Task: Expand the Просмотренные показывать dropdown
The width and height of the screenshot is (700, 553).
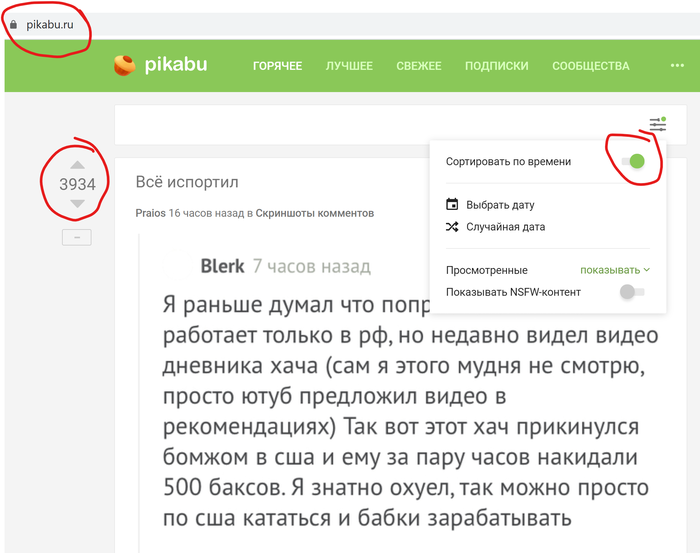Action: [x=615, y=270]
